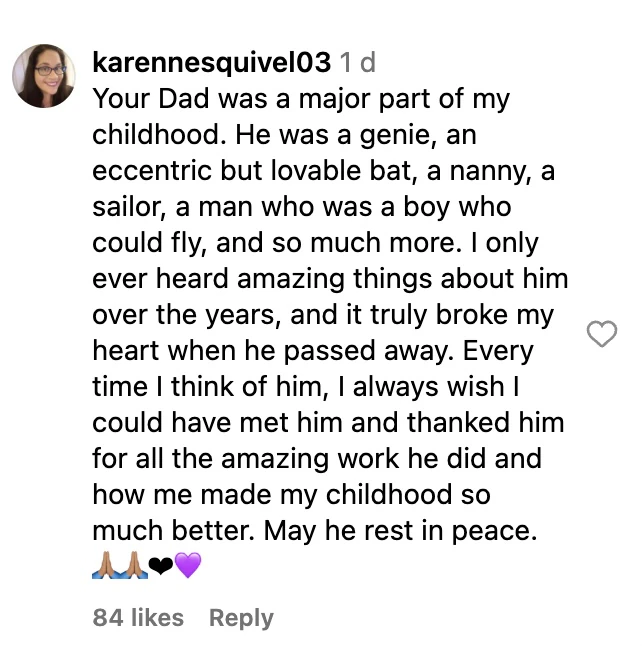Open karennesquivel03's profile picture
This screenshot has width=642, height=646.
tap(45, 77)
